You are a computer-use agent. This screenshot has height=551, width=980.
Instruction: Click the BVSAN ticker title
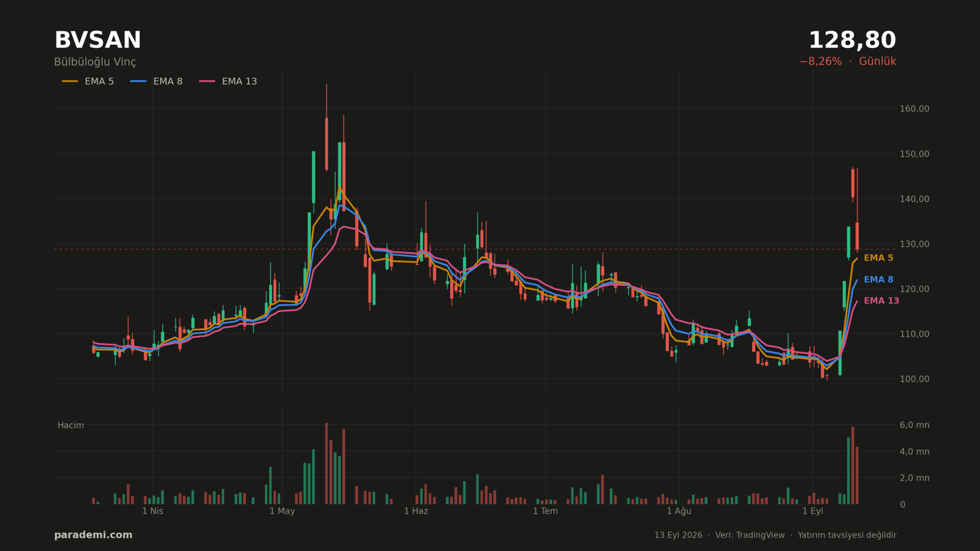97,40
